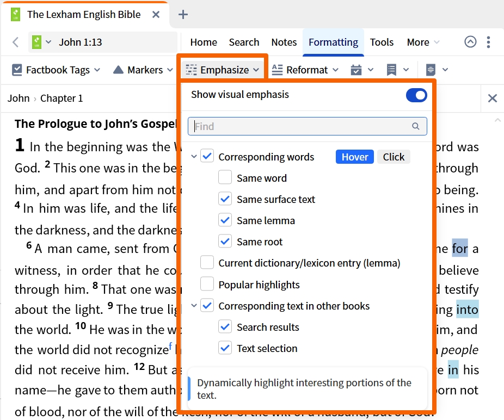This screenshot has height=420, width=504.
Task: Collapse the toolbar with the circled up arrow
Action: [470, 42]
